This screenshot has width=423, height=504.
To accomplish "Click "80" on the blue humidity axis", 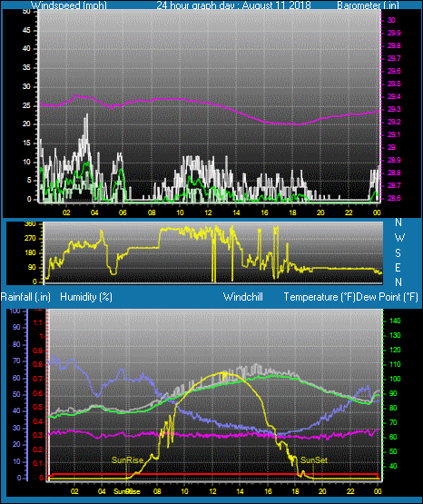I will 16,344.
